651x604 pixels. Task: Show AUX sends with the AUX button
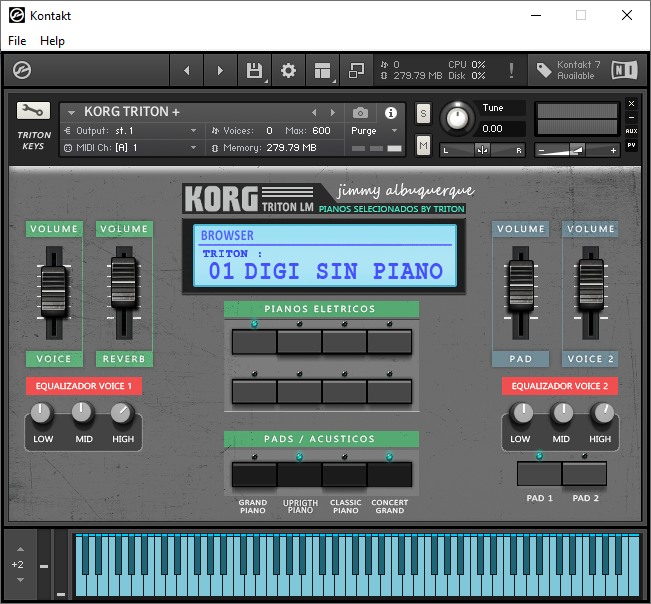[631, 131]
